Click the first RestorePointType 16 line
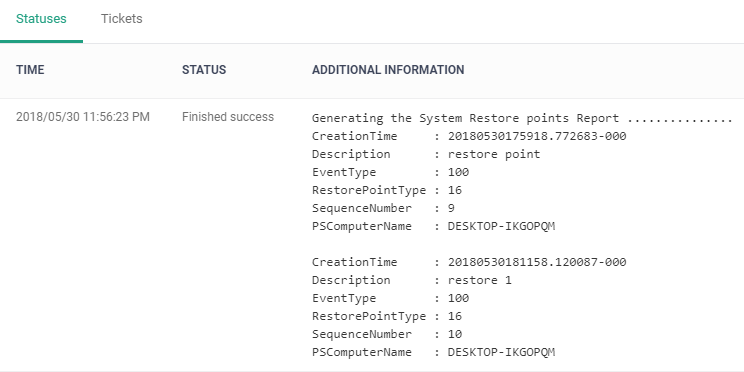The height and width of the screenshot is (372, 744). (387, 190)
